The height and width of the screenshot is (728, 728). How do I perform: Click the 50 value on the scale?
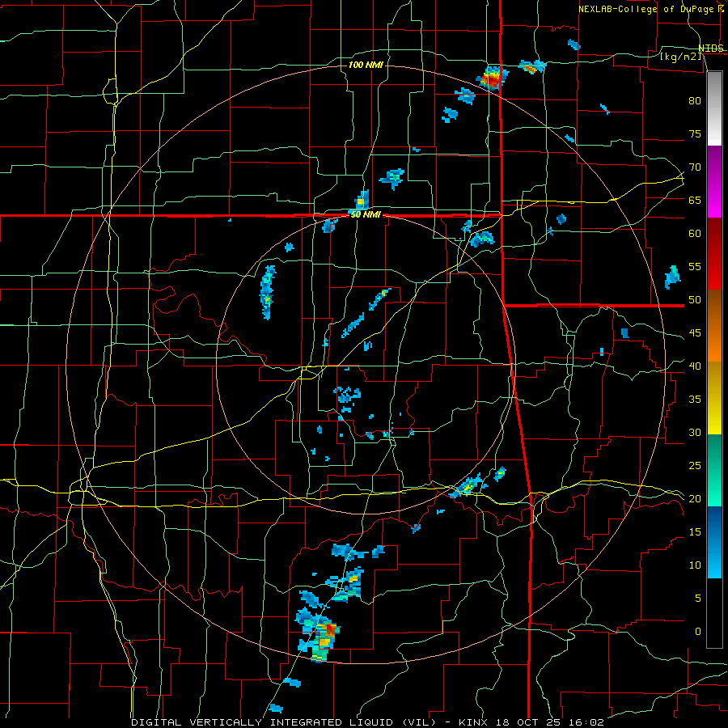point(695,300)
